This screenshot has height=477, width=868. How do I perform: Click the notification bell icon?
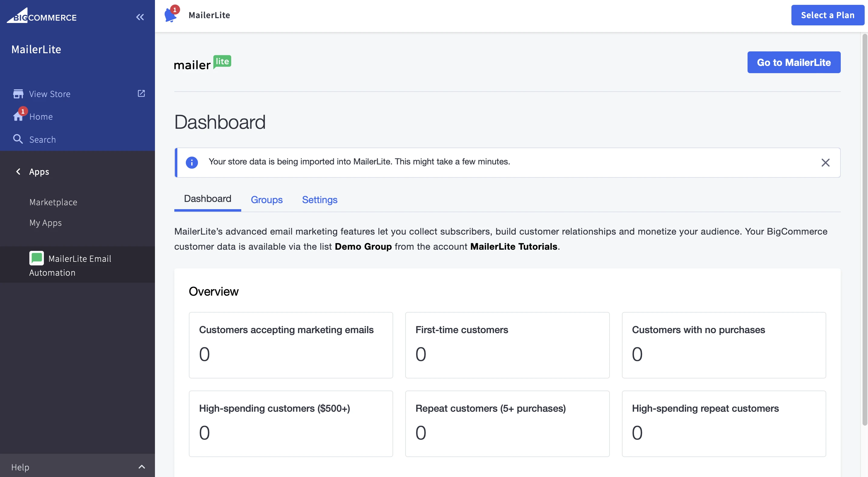pos(170,15)
